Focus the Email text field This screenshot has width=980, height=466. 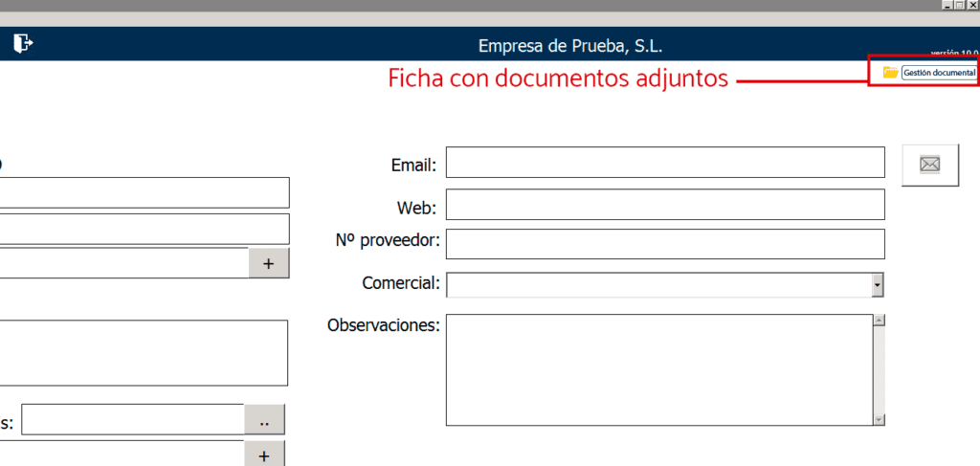(665, 163)
